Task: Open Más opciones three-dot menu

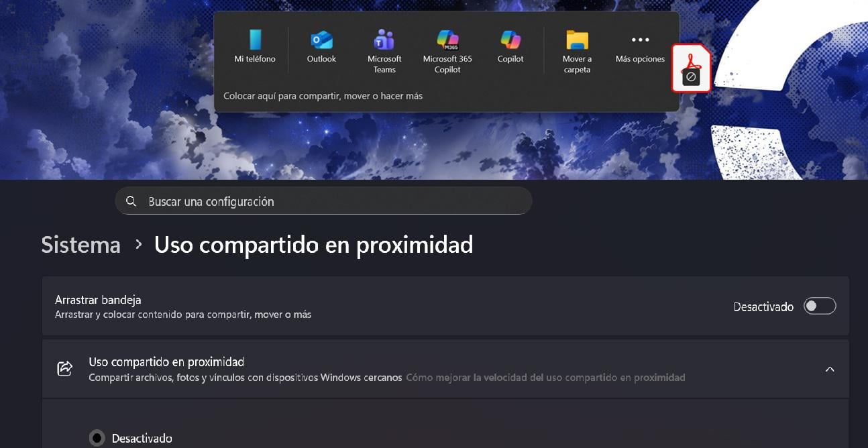Action: click(640, 40)
